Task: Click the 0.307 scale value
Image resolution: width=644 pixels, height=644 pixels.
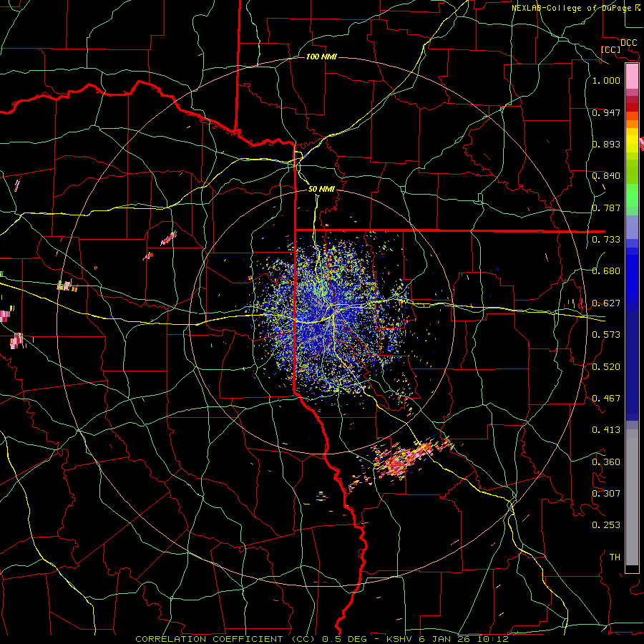Action: (x=606, y=494)
